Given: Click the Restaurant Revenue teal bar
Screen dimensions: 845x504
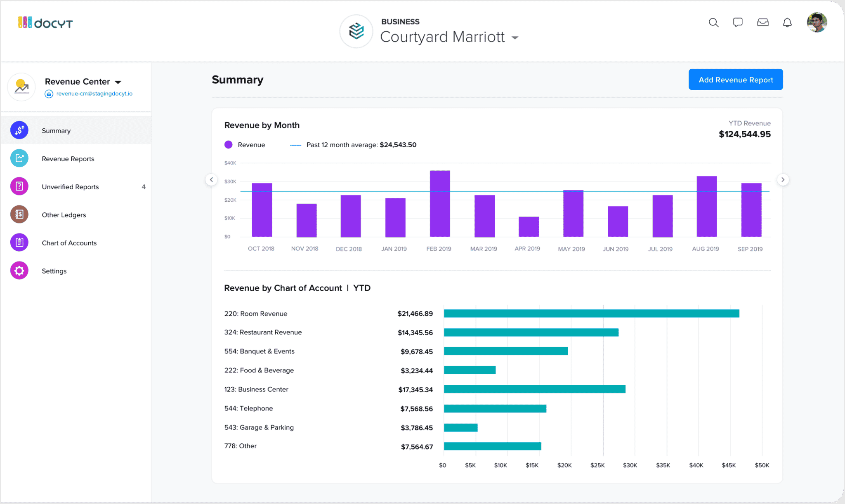Looking at the screenshot, I should tap(531, 332).
